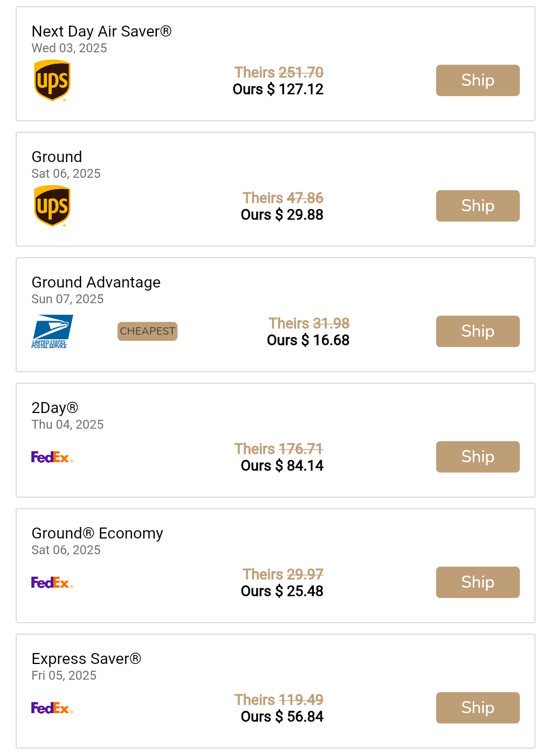This screenshot has width=547, height=756.
Task: Select the Ground Advantage service title
Action: [96, 282]
